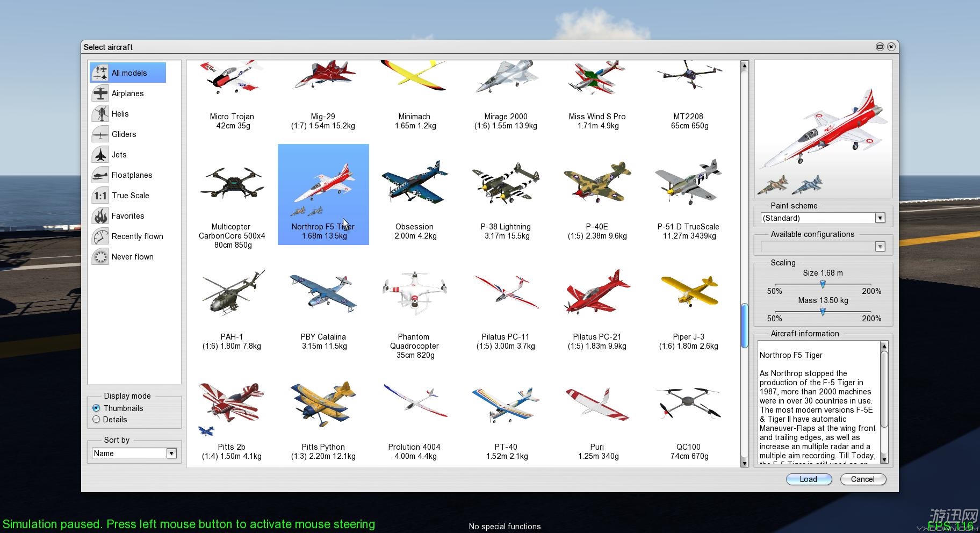The width and height of the screenshot is (980, 533).
Task: Select the Mirage 2000 thumbnail
Action: click(506, 78)
